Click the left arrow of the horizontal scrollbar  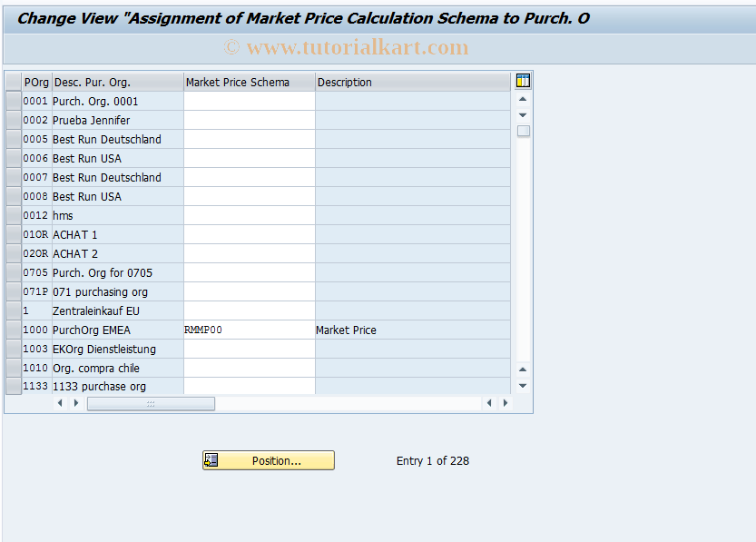pos(60,403)
